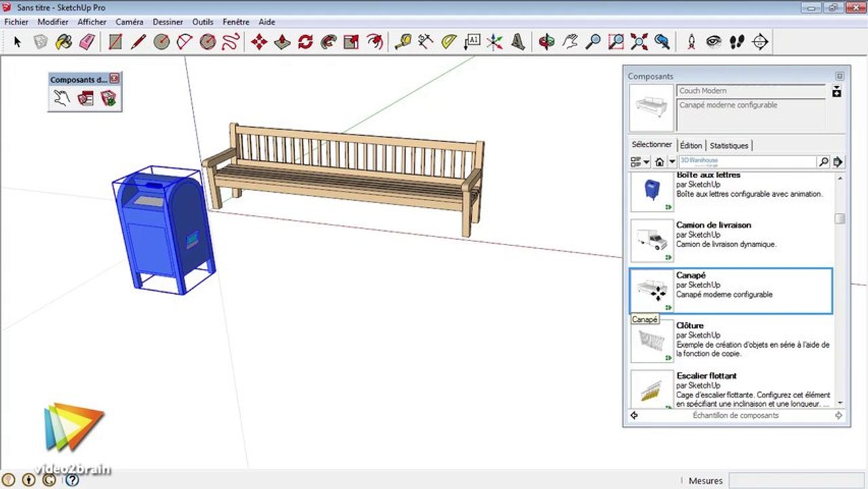Pick the Paint Bucket tool
Image resolution: width=868 pixels, height=489 pixels.
coord(64,42)
